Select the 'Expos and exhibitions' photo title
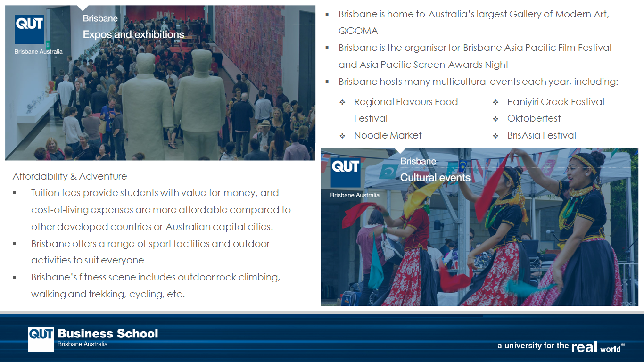 pyautogui.click(x=133, y=34)
